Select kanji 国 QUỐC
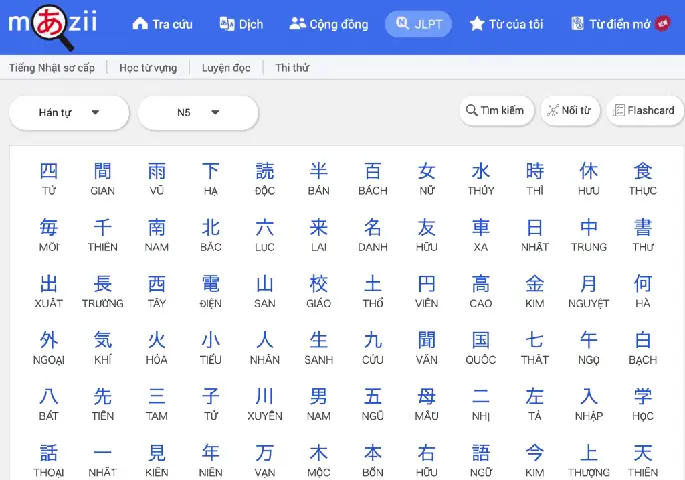685x480 pixels. pyautogui.click(x=481, y=348)
